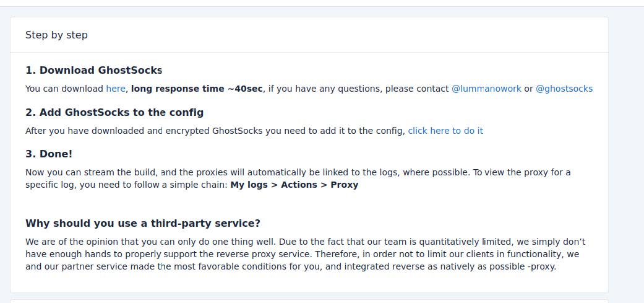Click the bold "My logs > Actions > Proxy" text
Screen dimensions: 644x303
pyautogui.click(x=294, y=185)
